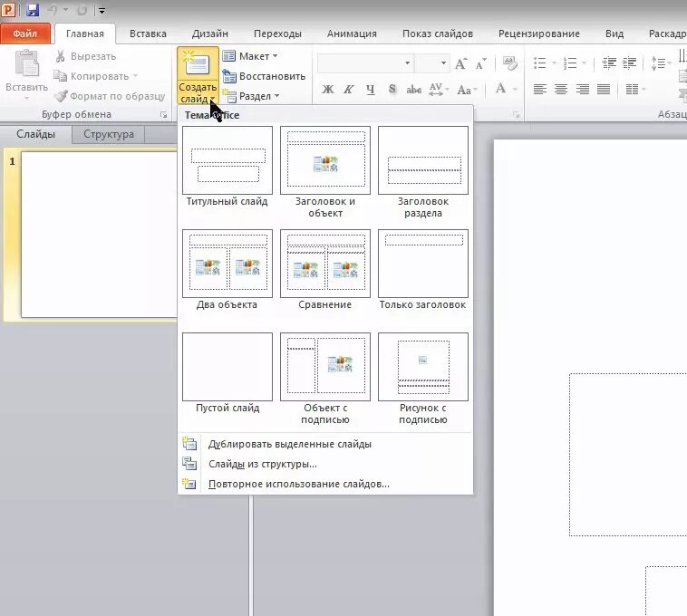Screen dimensions: 687x616
Task: Toggle italic К formatting
Action: 349,90
